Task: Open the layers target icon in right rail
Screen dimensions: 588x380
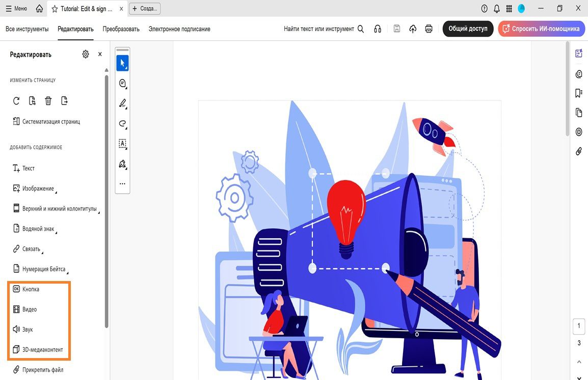Action: [579, 132]
